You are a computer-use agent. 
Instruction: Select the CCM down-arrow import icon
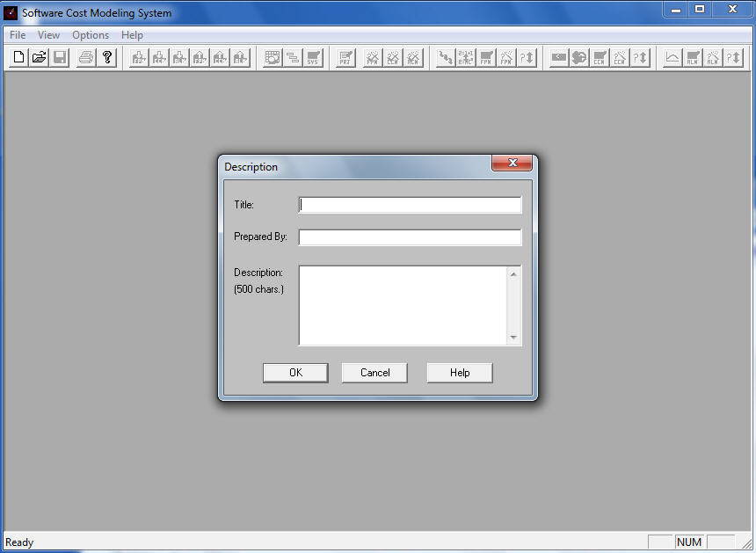pyautogui.click(x=159, y=57)
